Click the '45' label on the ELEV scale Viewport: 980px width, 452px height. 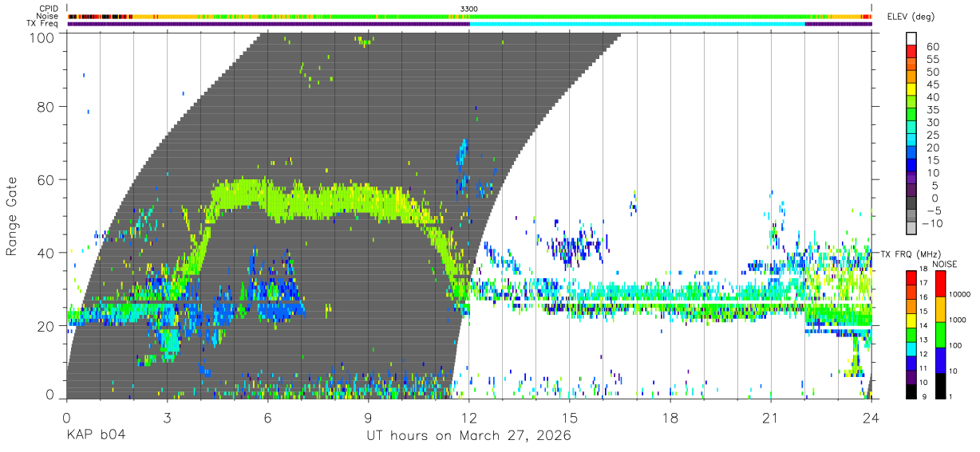tap(931, 85)
